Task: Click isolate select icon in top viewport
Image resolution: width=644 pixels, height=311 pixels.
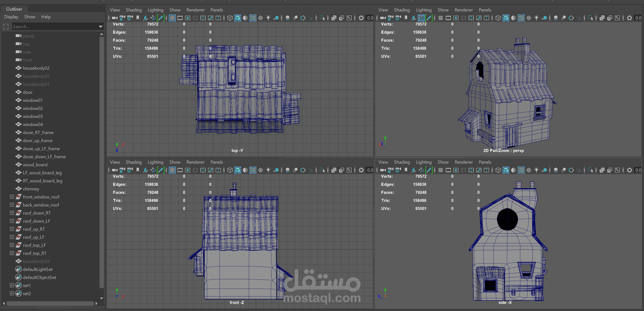Action: pos(322,18)
